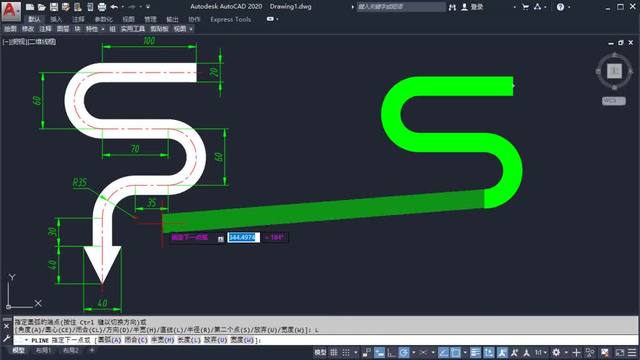This screenshot has width=640, height=360.
Task: Create a new drawing from Quick Access toolbar
Action: 30,7
